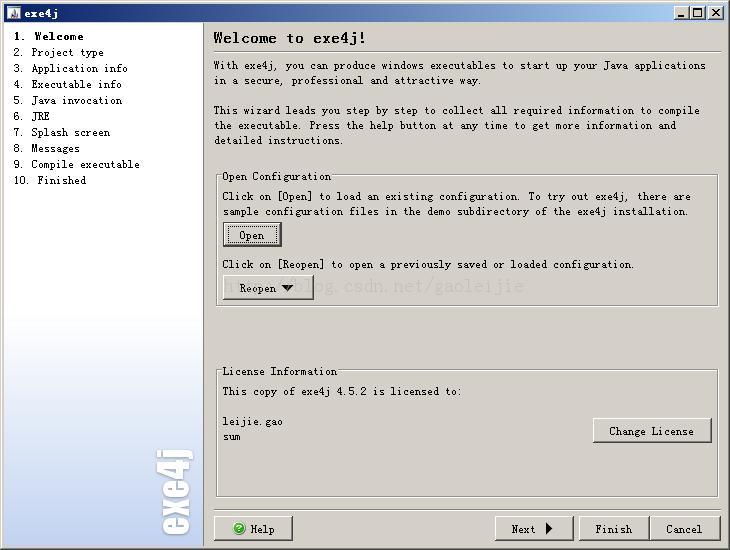Click Next to advance the wizard
The image size is (730, 550).
534,529
